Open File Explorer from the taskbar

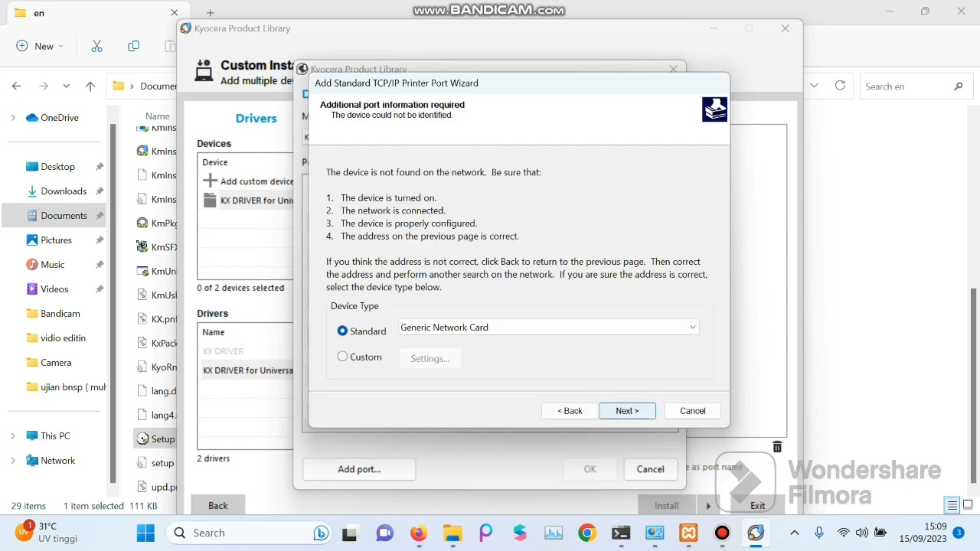pyautogui.click(x=452, y=533)
